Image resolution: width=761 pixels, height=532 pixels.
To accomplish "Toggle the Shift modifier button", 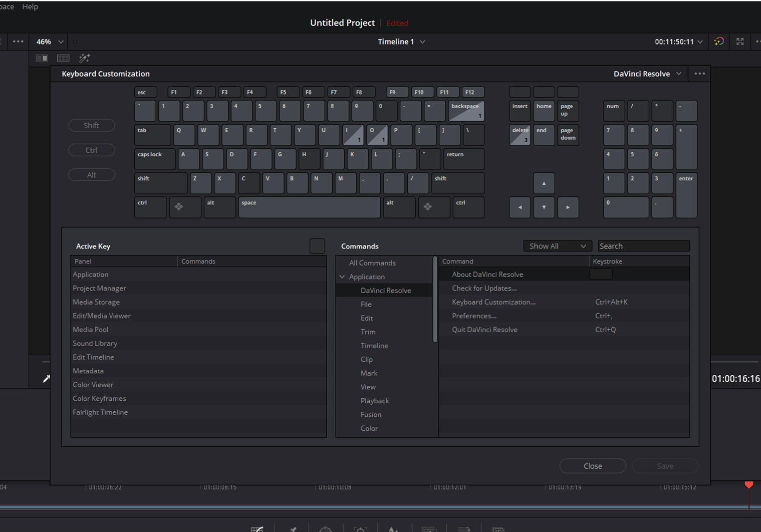I will [92, 125].
